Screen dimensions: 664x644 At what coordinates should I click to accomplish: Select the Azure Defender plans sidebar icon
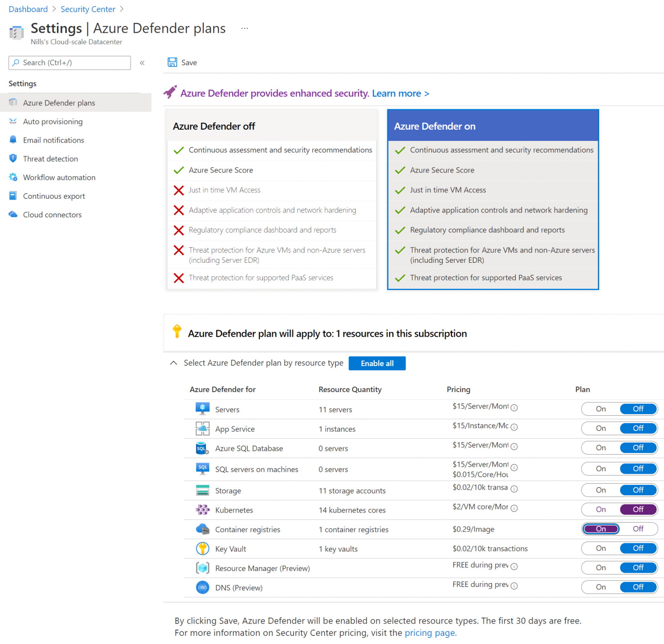point(13,103)
